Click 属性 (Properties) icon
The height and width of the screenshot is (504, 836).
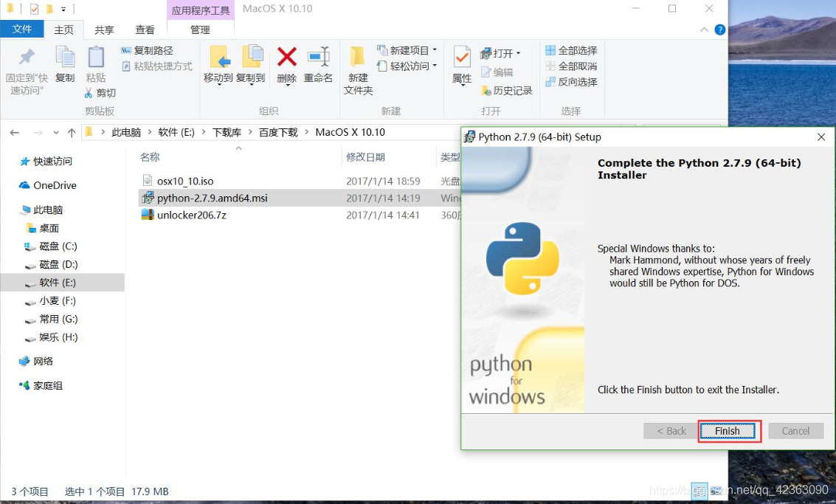tap(462, 57)
